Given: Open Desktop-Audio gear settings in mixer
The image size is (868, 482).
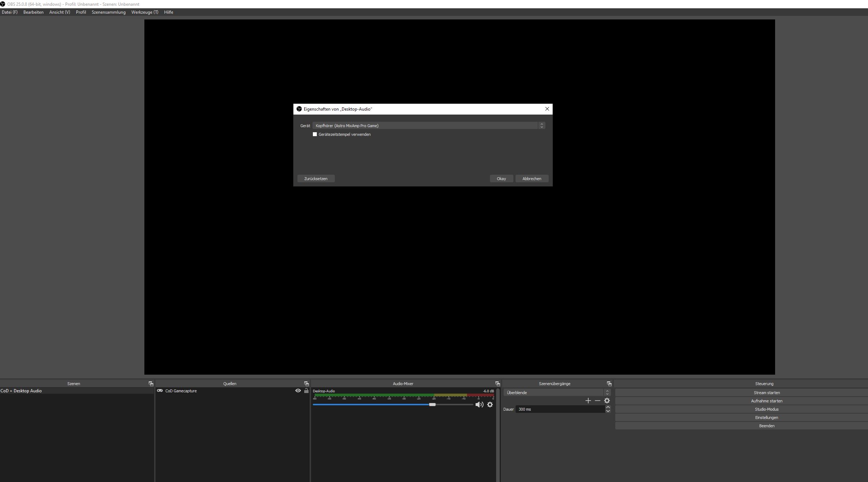Looking at the screenshot, I should [490, 405].
